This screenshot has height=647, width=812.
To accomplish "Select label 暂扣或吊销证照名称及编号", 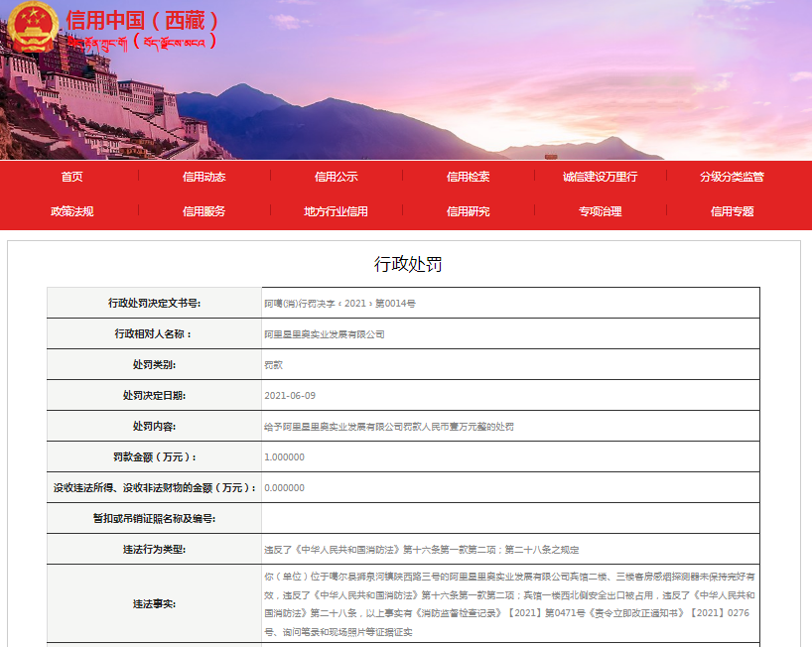I will tap(154, 519).
